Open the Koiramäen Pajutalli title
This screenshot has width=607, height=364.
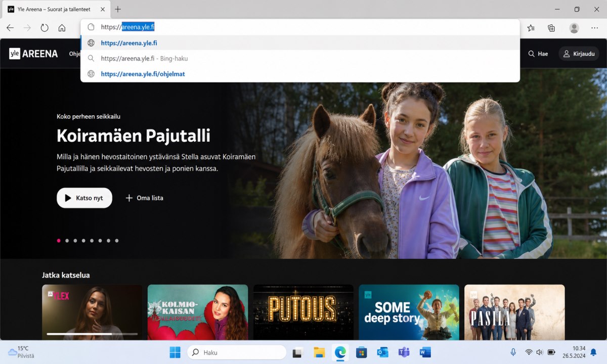134,135
